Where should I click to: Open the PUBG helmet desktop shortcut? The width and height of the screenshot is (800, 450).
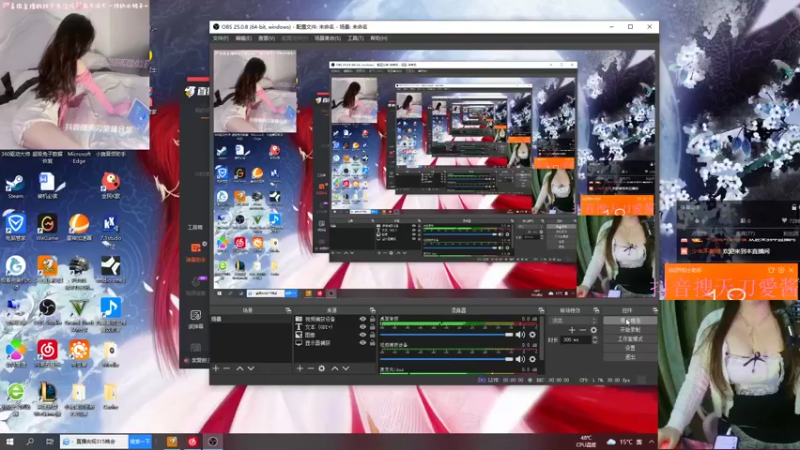pos(79,270)
